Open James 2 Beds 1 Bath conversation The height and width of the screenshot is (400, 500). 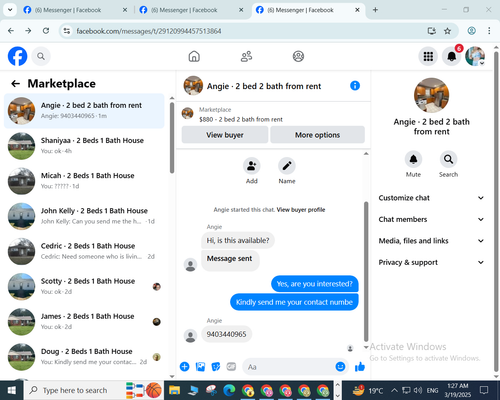pos(84,322)
